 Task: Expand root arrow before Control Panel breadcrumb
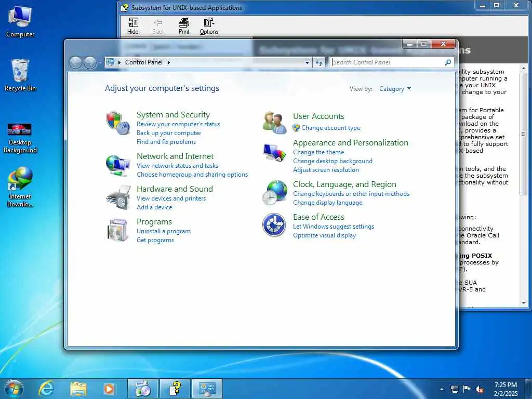coord(119,62)
